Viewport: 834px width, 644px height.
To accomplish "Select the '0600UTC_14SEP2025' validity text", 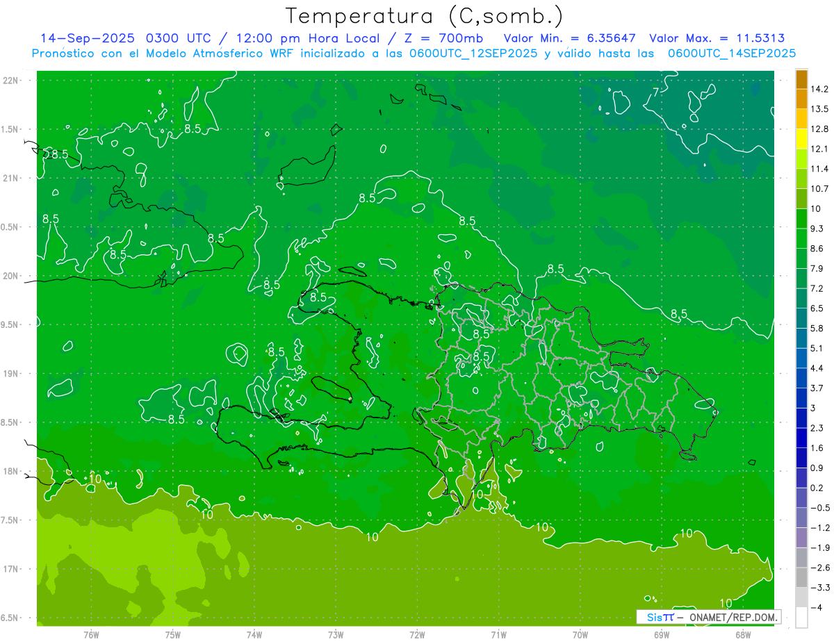I will pyautogui.click(x=731, y=53).
